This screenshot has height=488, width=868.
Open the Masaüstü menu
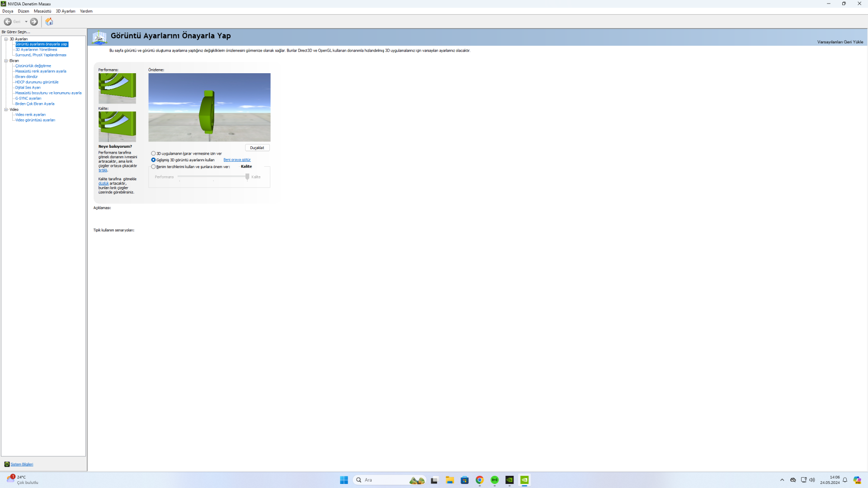42,11
